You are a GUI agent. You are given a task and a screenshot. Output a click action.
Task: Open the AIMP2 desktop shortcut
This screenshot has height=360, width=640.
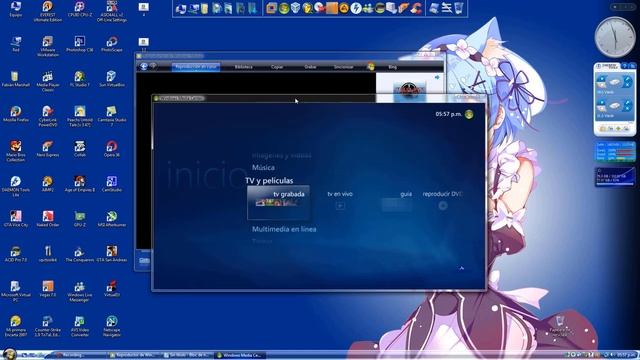click(47, 184)
